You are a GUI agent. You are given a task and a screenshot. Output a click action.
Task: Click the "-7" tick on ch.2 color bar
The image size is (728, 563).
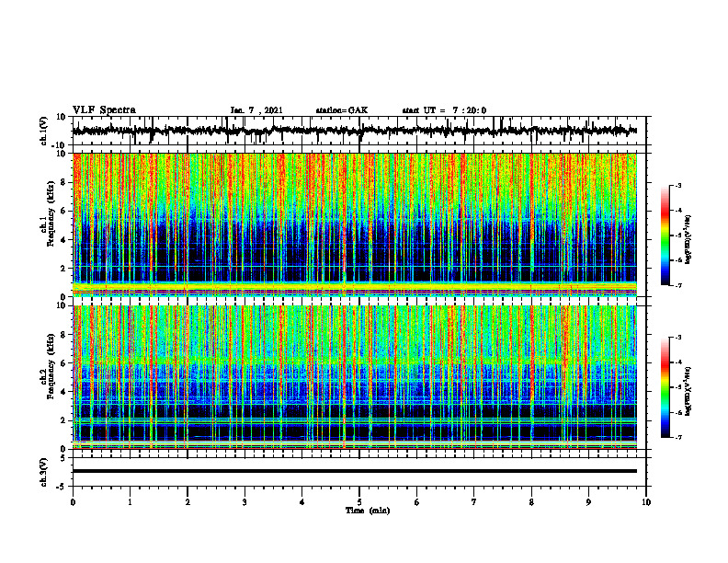677,438
